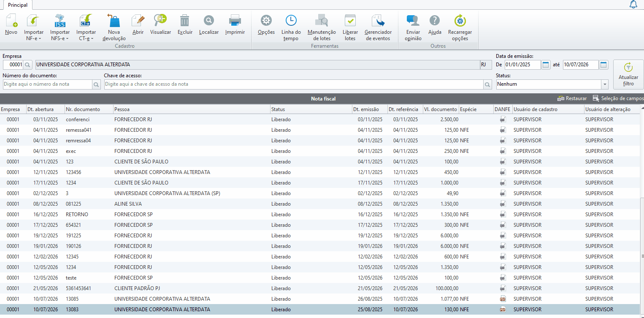Click Liberar lotes icon
644x318 pixels.
350,21
